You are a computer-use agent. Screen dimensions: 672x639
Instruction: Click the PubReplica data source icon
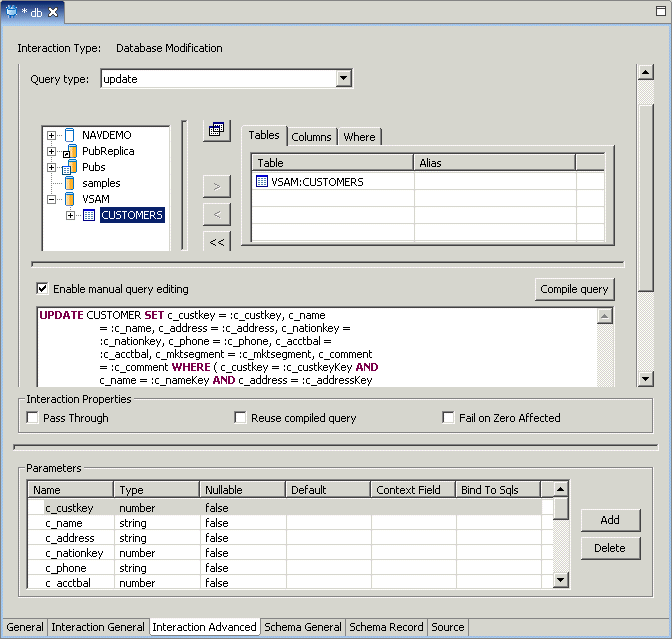70,151
